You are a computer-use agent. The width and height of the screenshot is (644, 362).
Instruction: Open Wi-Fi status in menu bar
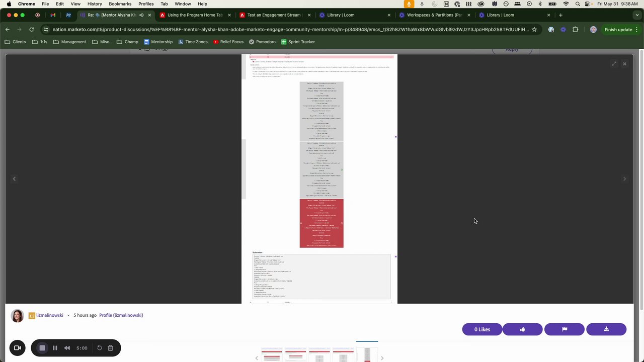[566, 4]
